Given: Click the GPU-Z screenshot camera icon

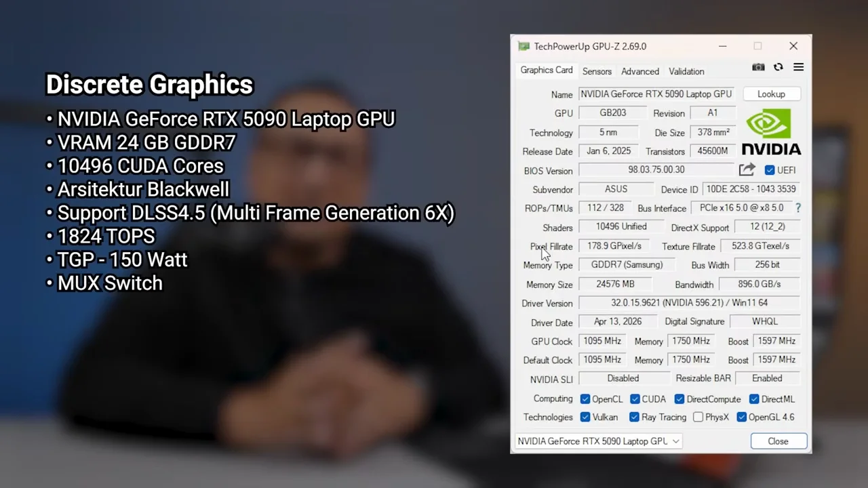Looking at the screenshot, I should point(758,67).
